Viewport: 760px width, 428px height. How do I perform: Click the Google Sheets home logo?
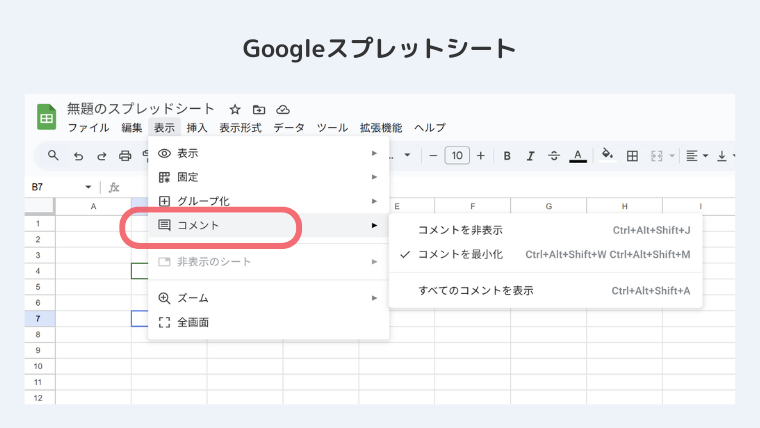[x=47, y=117]
